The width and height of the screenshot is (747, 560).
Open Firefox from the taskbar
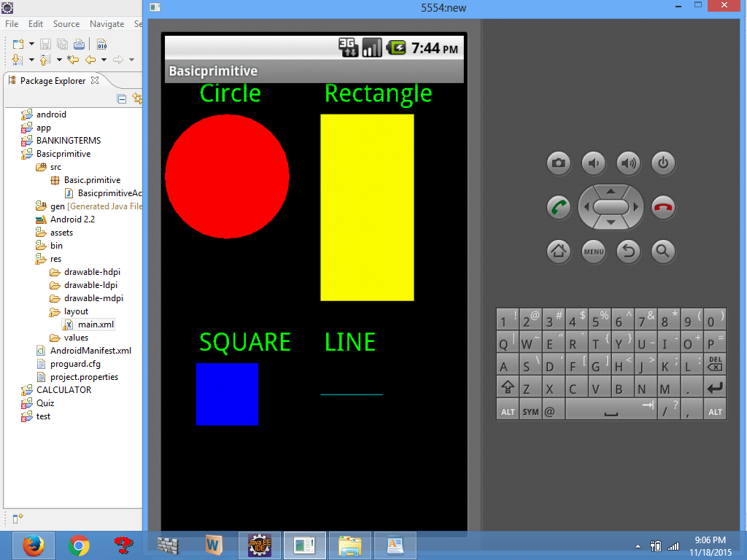32,545
